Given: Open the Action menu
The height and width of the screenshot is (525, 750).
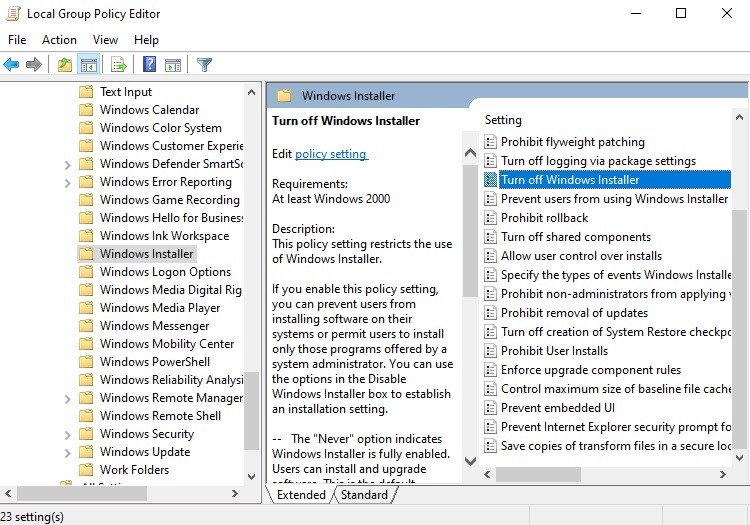Looking at the screenshot, I should [x=59, y=40].
